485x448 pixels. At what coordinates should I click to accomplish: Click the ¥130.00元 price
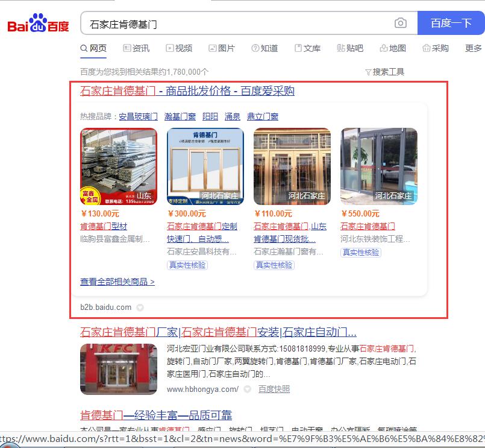click(100, 213)
